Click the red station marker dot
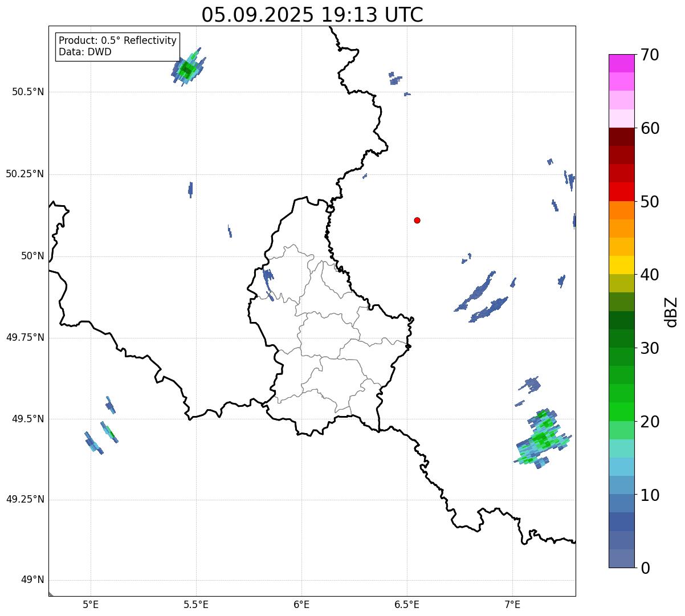685x616 pixels. (x=417, y=220)
